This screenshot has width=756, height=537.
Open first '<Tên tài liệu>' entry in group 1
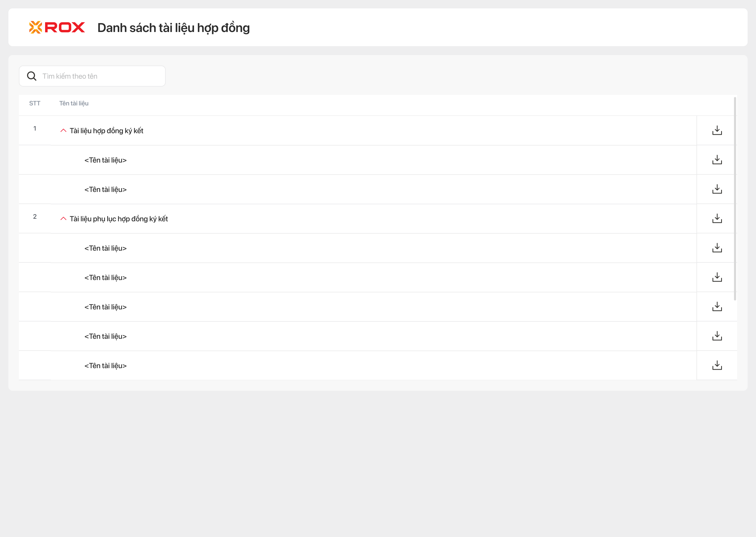coord(105,160)
